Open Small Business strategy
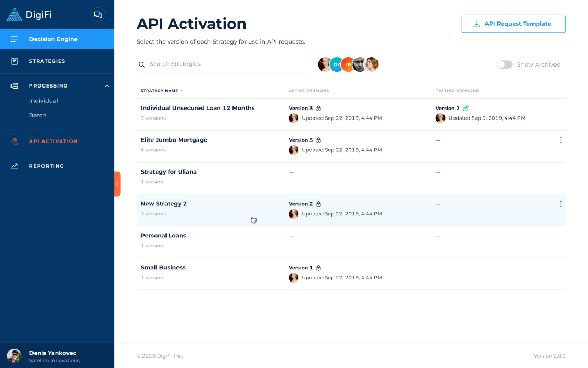Image resolution: width=588 pixels, height=368 pixels. [x=163, y=268]
